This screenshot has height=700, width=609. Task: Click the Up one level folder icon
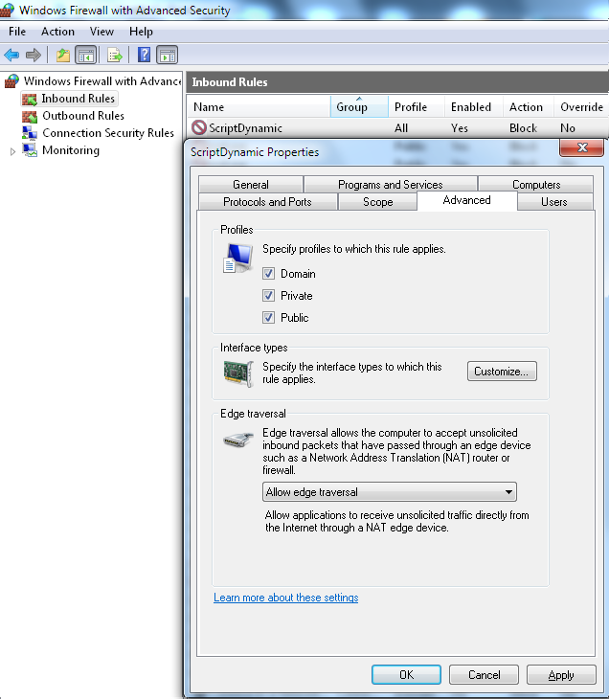tap(63, 55)
